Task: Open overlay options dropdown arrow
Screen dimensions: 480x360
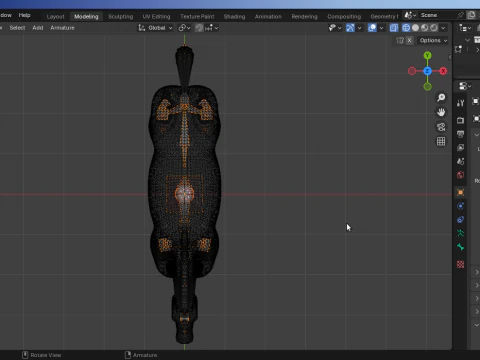Action: (x=381, y=28)
